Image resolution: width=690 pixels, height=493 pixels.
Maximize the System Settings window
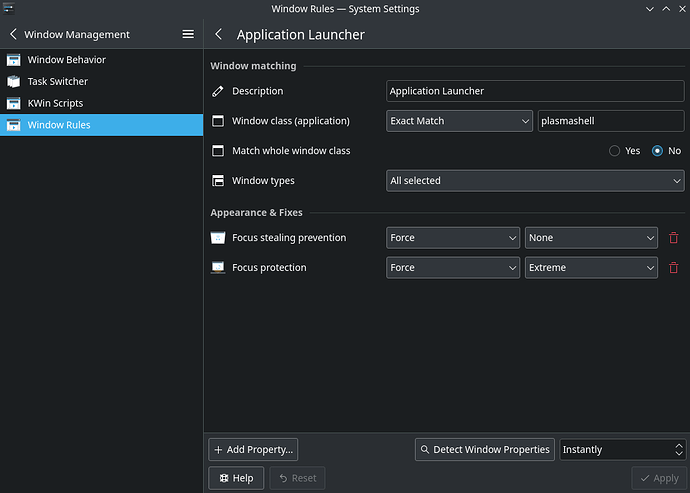[x=666, y=9]
